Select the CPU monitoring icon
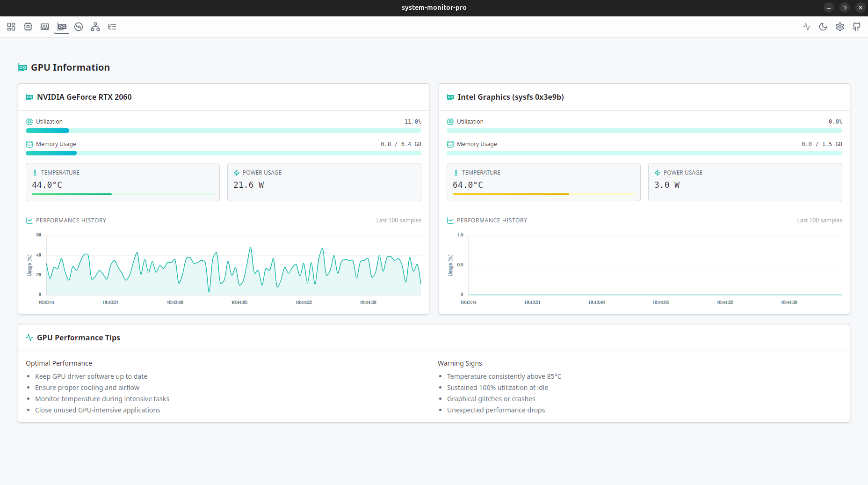Screen dimensions: 868x485 coord(28,27)
